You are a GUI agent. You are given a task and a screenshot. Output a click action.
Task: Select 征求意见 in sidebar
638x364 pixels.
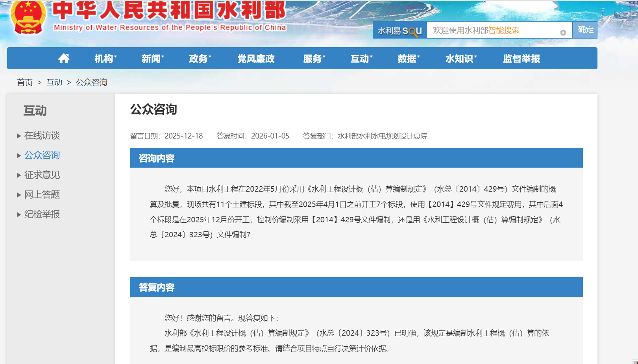pos(42,175)
